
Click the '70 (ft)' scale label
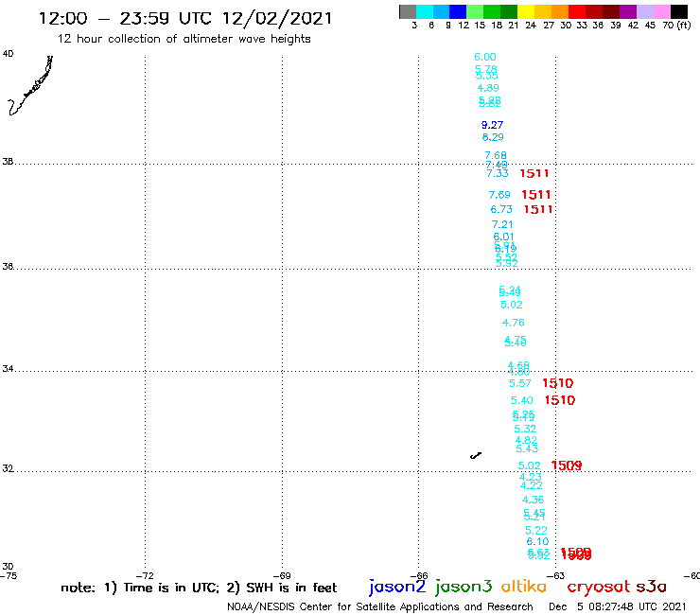pos(676,26)
